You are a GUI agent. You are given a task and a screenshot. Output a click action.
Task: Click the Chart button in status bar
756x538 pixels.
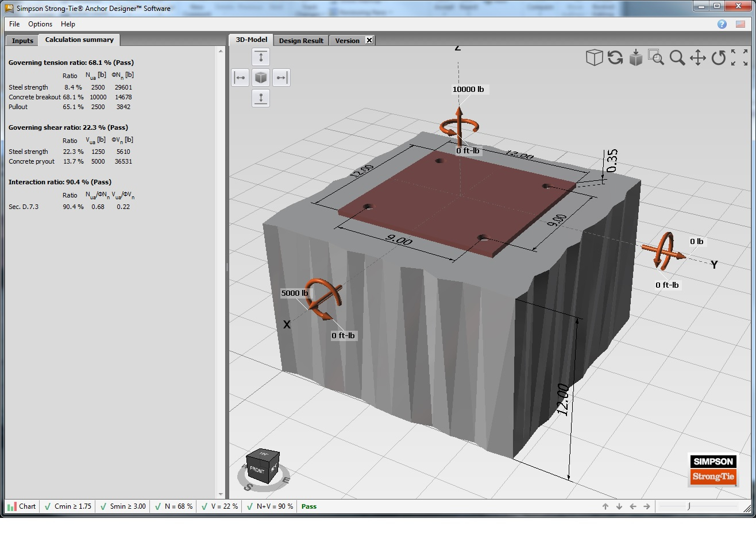click(x=21, y=506)
